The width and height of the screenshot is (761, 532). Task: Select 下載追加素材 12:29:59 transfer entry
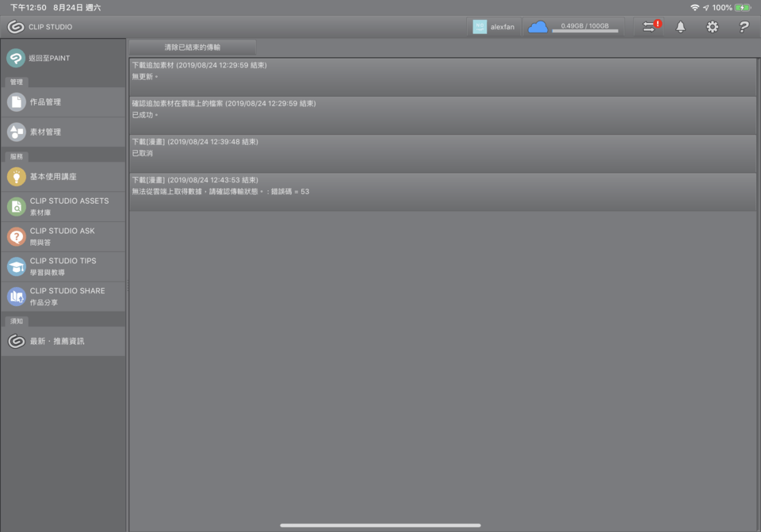tap(442, 77)
